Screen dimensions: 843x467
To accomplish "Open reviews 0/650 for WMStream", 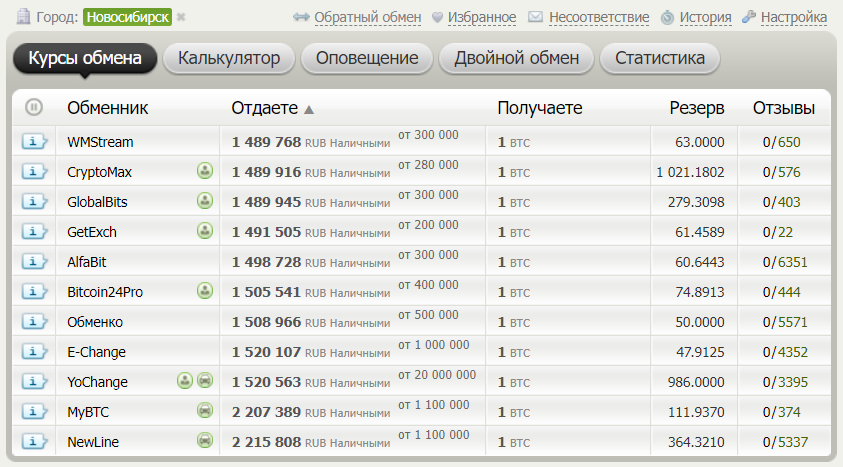I will tap(781, 142).
